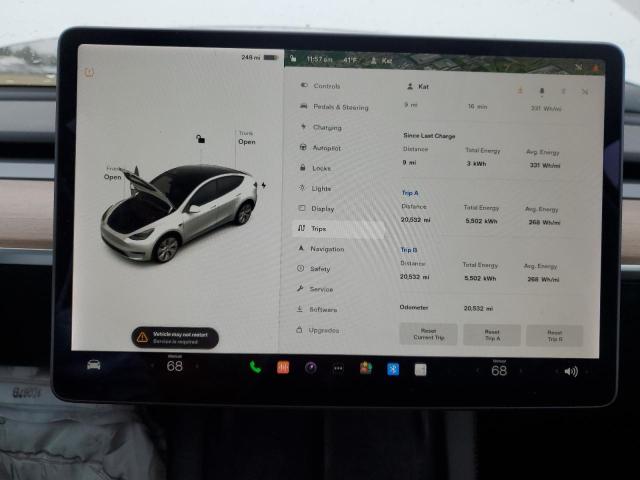Open the Autopilot settings

click(320, 148)
